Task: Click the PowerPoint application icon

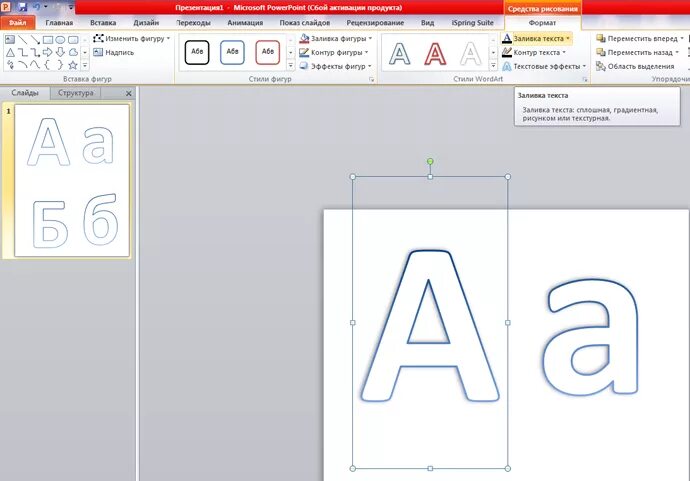Action: click(6, 7)
